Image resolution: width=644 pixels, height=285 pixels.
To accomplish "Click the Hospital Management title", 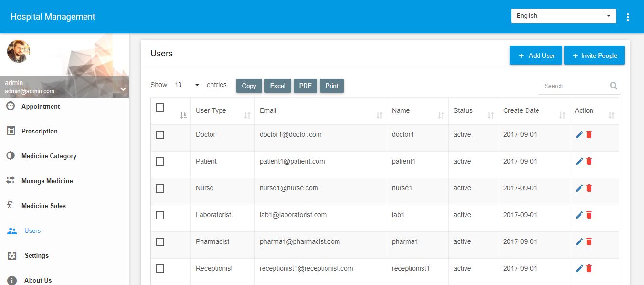I will point(53,17).
